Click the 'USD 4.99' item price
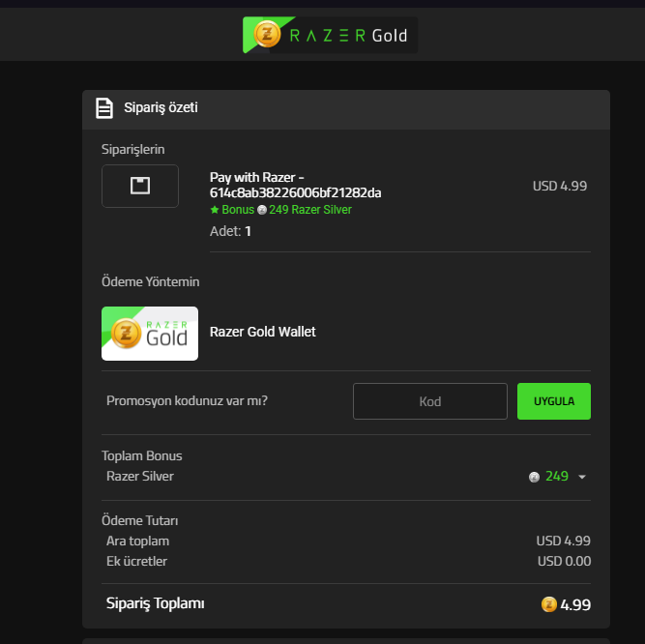645x644 pixels. (560, 186)
